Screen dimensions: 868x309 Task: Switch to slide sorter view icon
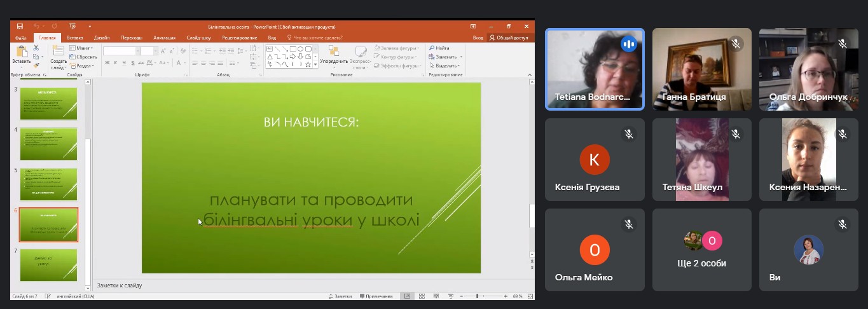(423, 296)
